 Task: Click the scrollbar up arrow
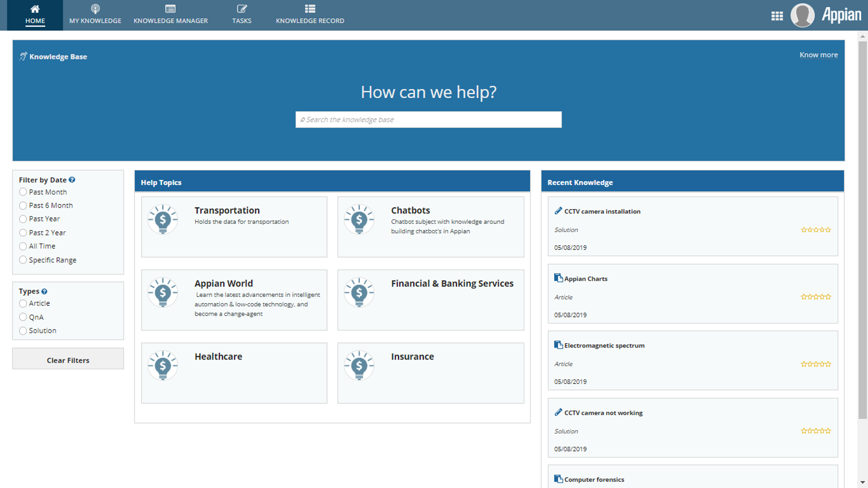coord(863,36)
